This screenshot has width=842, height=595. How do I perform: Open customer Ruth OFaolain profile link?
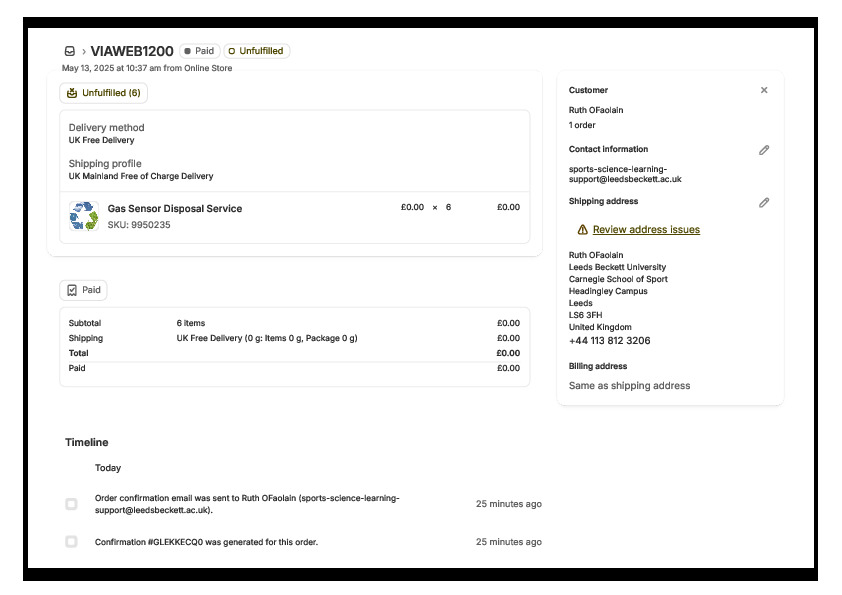pos(596,110)
